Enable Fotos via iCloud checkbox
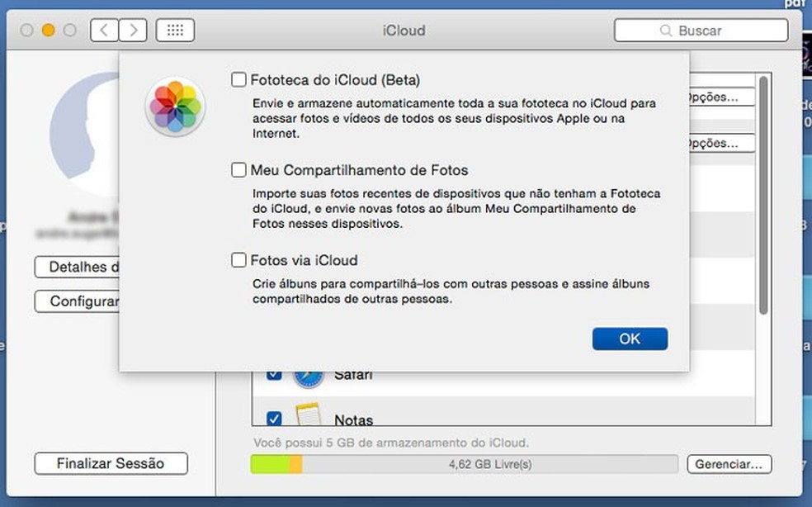The image size is (812, 507). coord(238,261)
